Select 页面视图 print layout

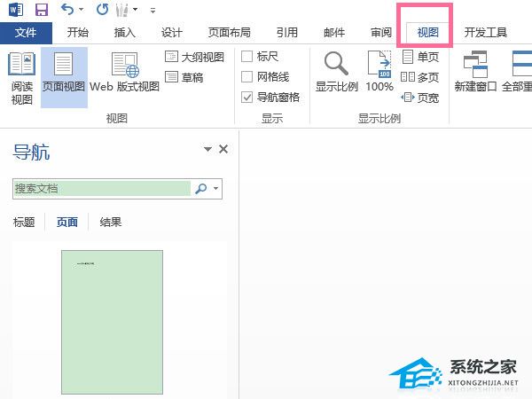click(64, 78)
